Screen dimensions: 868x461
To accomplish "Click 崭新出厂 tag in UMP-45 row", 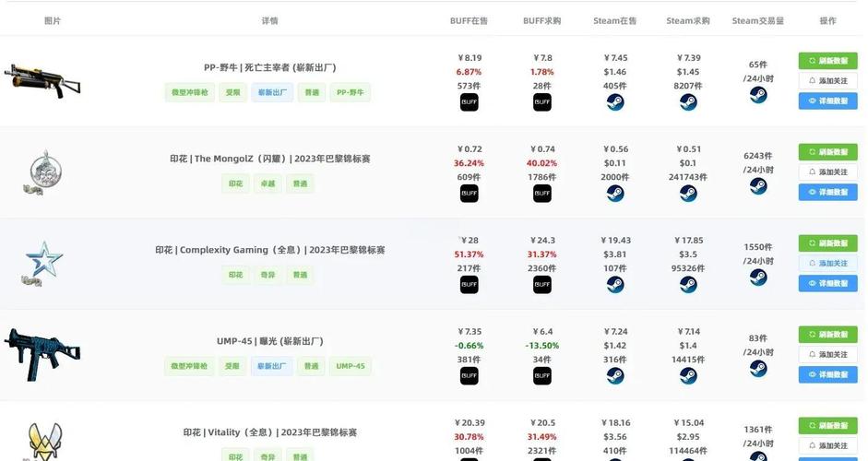I will coord(272,366).
